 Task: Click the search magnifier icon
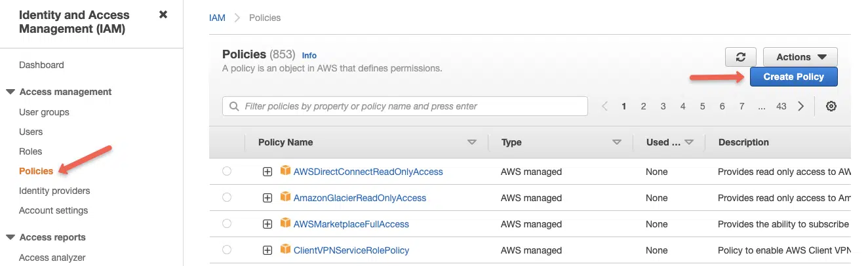(234, 106)
